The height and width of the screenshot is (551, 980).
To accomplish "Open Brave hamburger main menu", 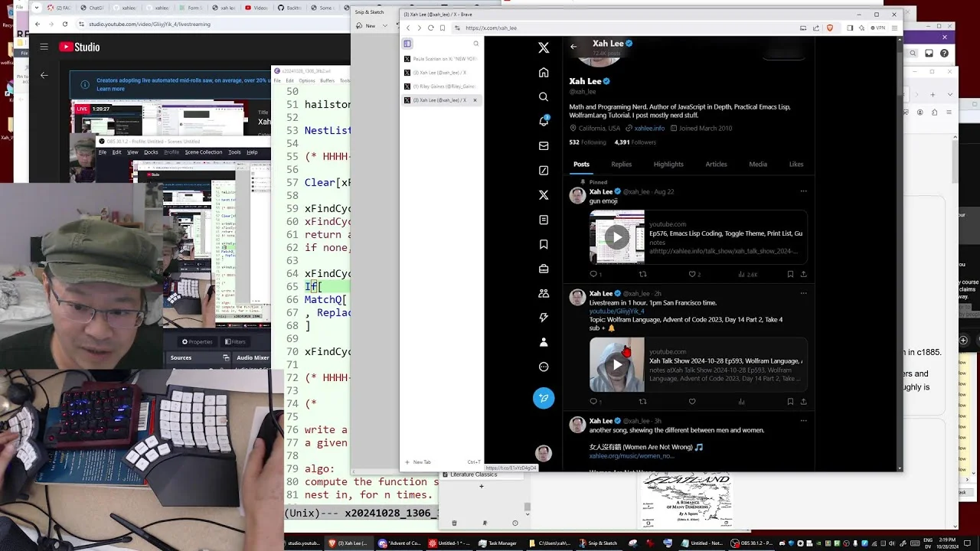I will (893, 28).
